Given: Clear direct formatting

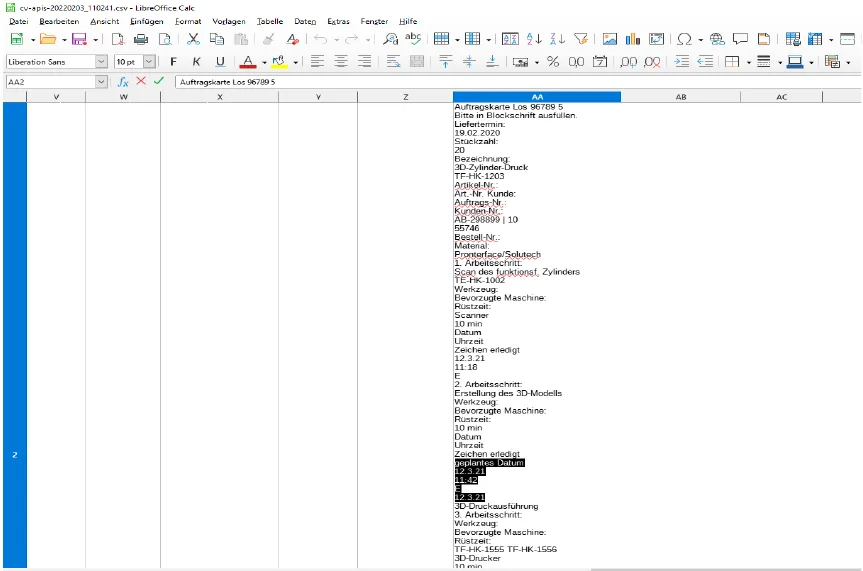Looking at the screenshot, I should (x=292, y=39).
